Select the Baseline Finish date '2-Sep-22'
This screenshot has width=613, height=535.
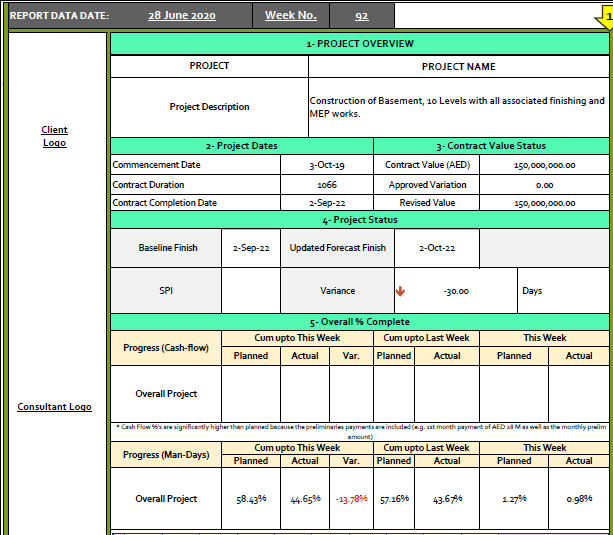251,248
